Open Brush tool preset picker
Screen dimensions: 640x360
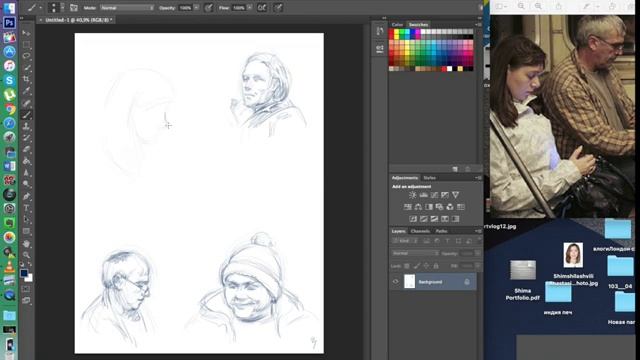pyautogui.click(x=34, y=7)
